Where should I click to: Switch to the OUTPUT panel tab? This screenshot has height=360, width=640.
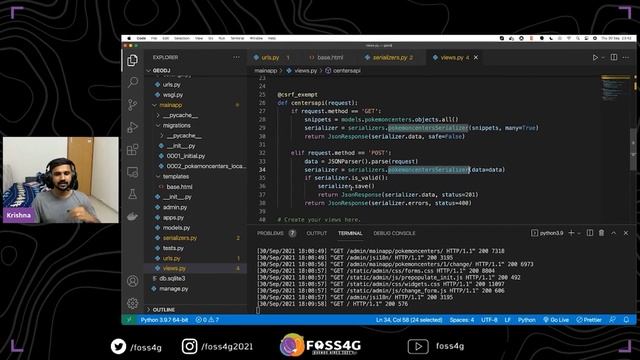(317, 233)
